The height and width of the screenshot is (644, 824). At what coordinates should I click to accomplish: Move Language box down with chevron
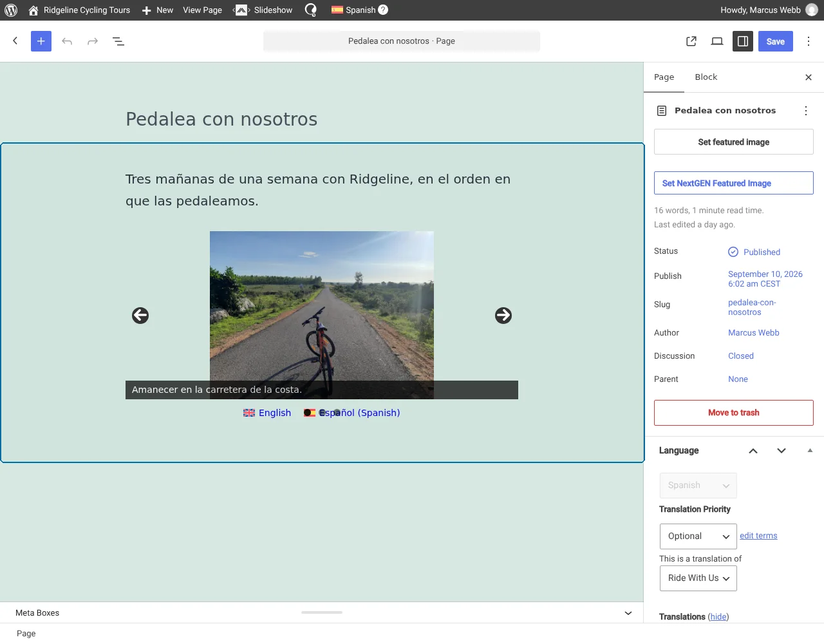(782, 451)
